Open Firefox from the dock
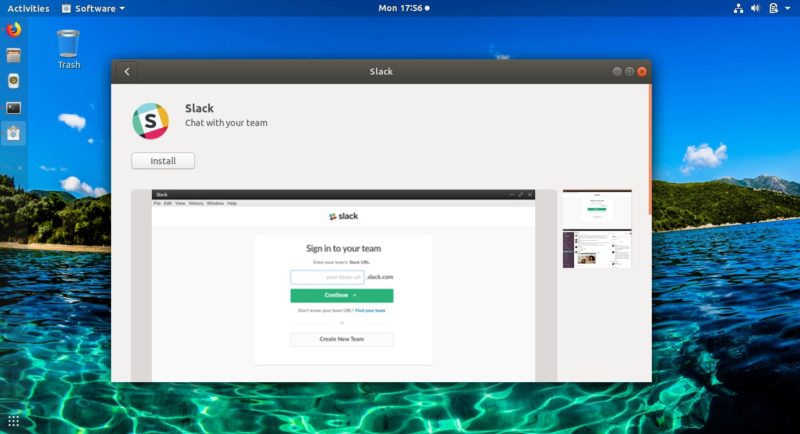This screenshot has height=434, width=800. pos(13,30)
